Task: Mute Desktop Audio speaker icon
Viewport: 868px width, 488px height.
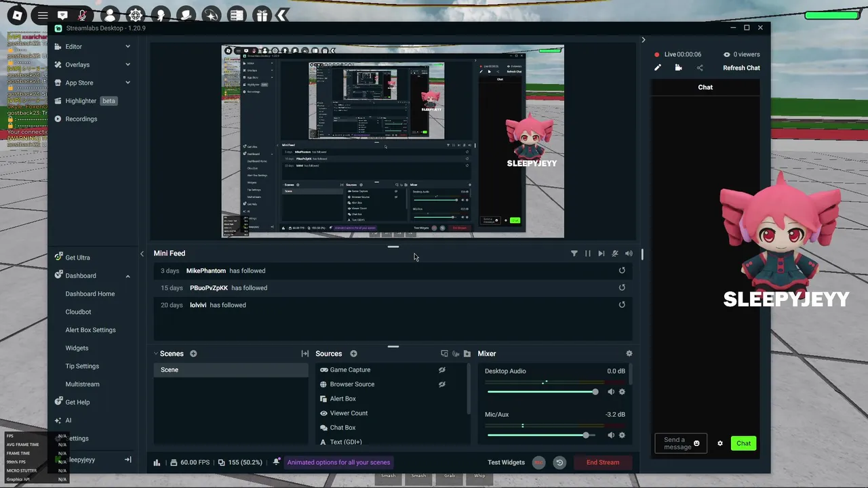Action: point(611,392)
